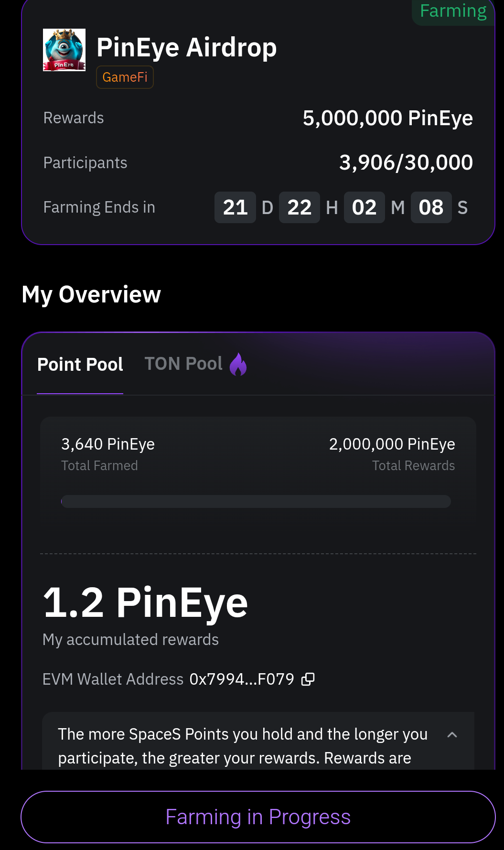Click the hours countdown box showing 22

click(300, 207)
